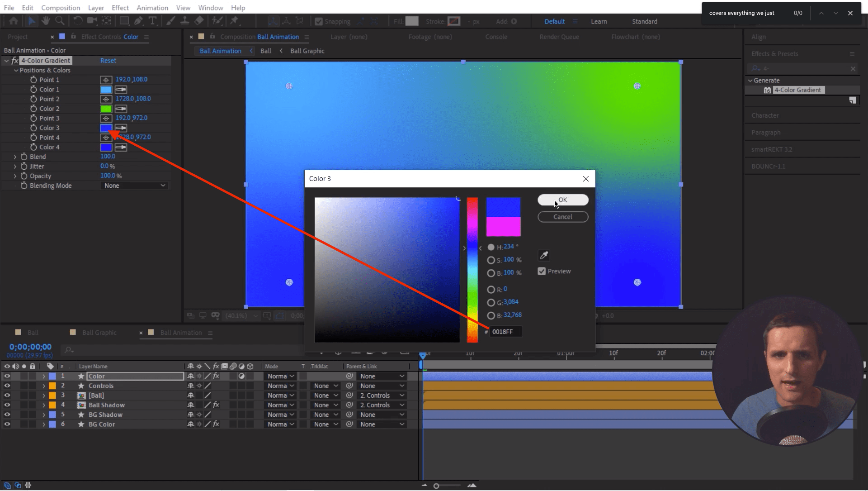868x491 pixels.
Task: Click the hex value field showing 0018FF
Action: point(505,332)
